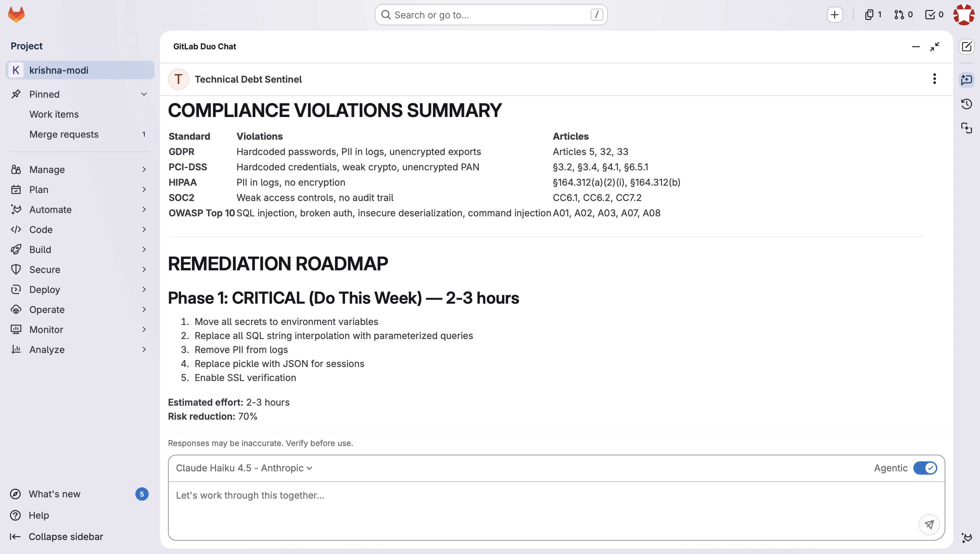Toggle the Agentic mode switch
The width and height of the screenshot is (980, 554).
[925, 468]
